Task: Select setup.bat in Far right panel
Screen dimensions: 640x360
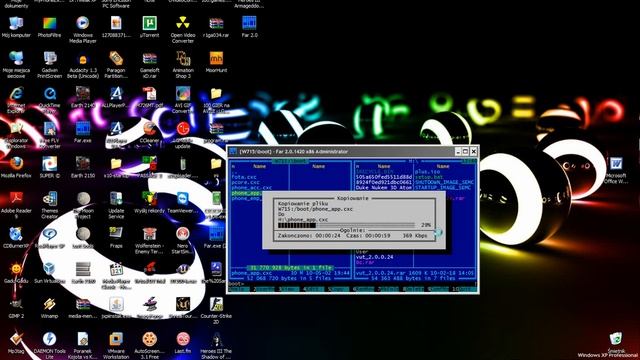Action: (x=429, y=177)
